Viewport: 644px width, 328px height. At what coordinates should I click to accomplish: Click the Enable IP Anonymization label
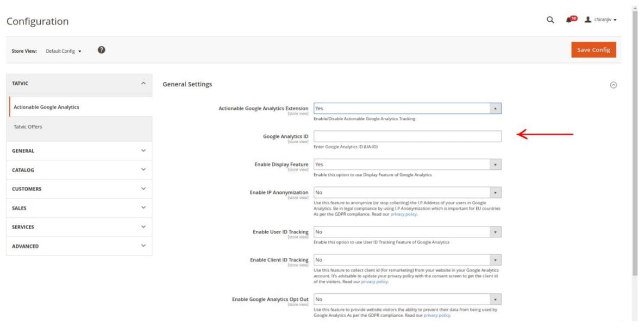pos(279,193)
